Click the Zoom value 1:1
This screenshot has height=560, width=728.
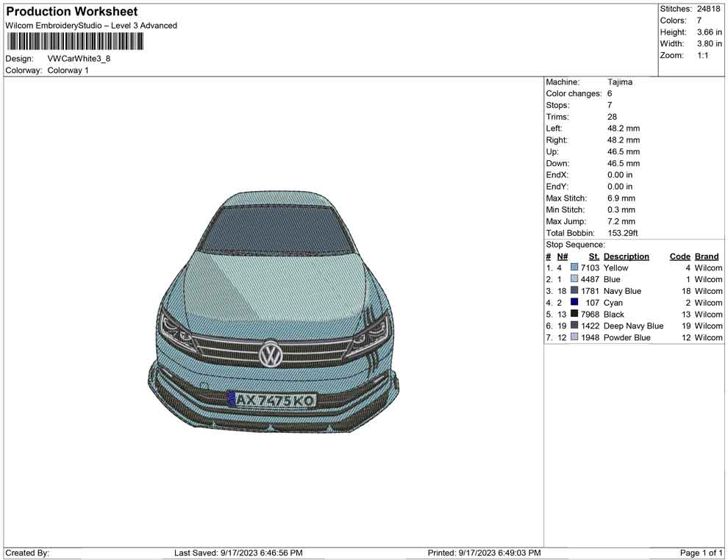click(x=703, y=55)
